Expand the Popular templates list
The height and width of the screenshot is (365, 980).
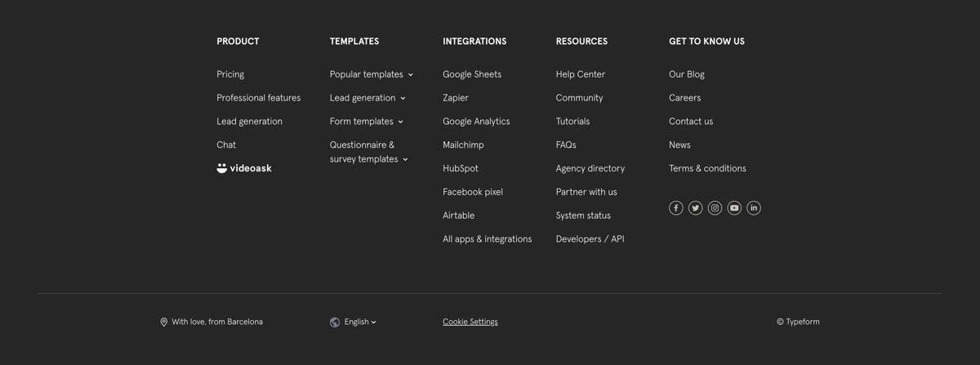click(x=372, y=74)
